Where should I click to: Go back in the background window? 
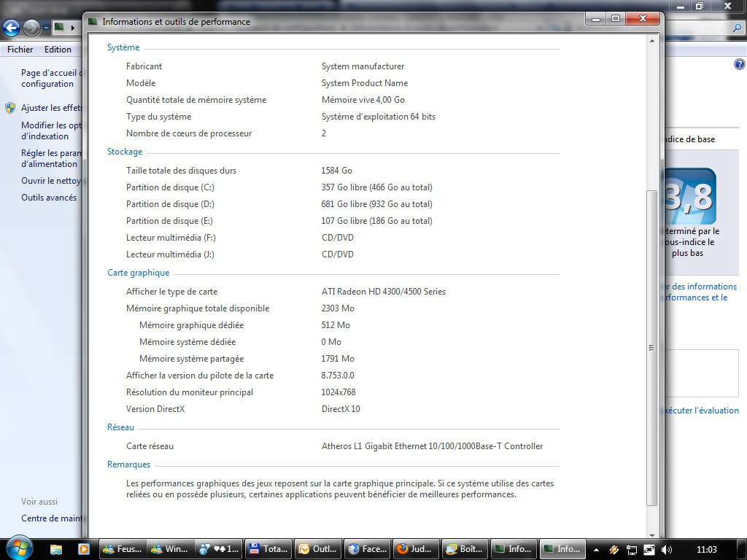tap(12, 28)
